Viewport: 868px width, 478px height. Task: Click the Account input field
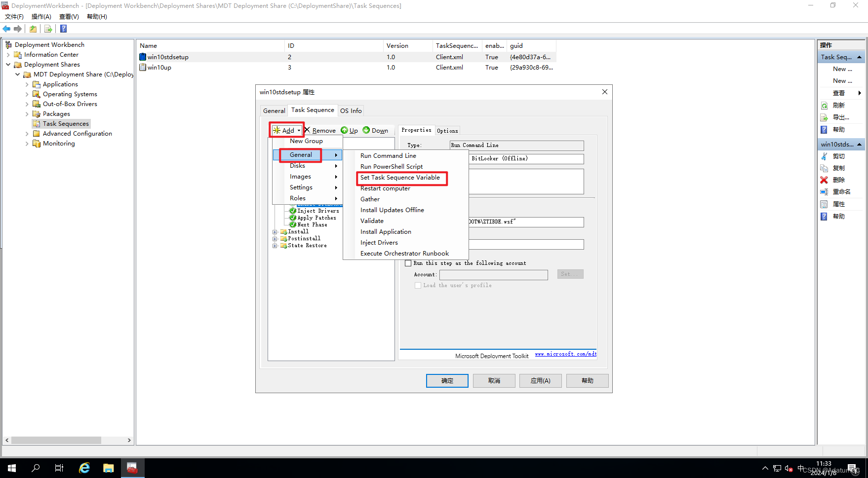(494, 275)
